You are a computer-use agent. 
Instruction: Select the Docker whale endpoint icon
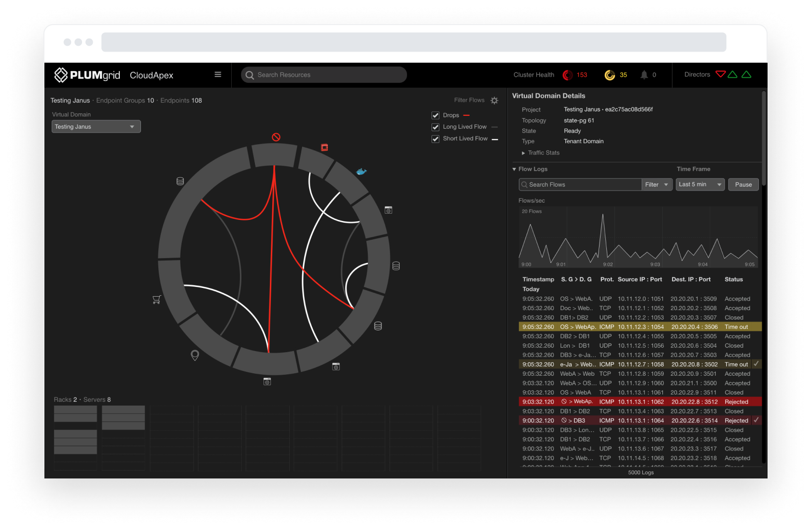coord(361,172)
